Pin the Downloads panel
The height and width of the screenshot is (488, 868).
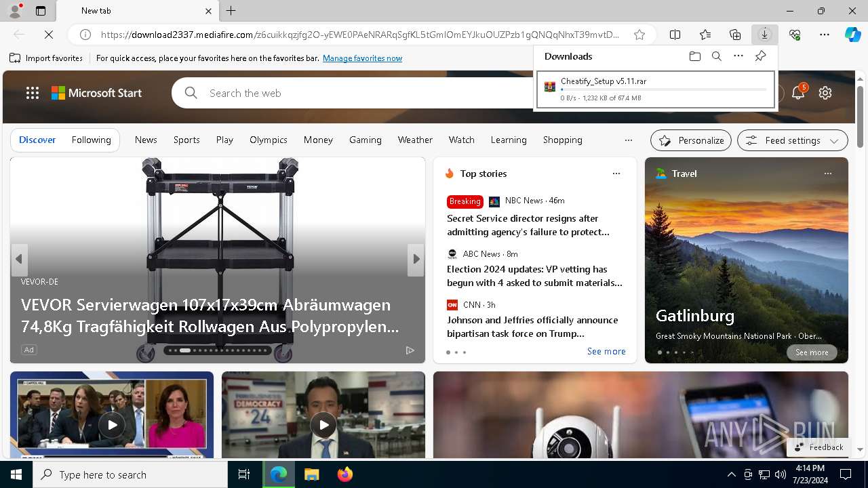tap(760, 56)
